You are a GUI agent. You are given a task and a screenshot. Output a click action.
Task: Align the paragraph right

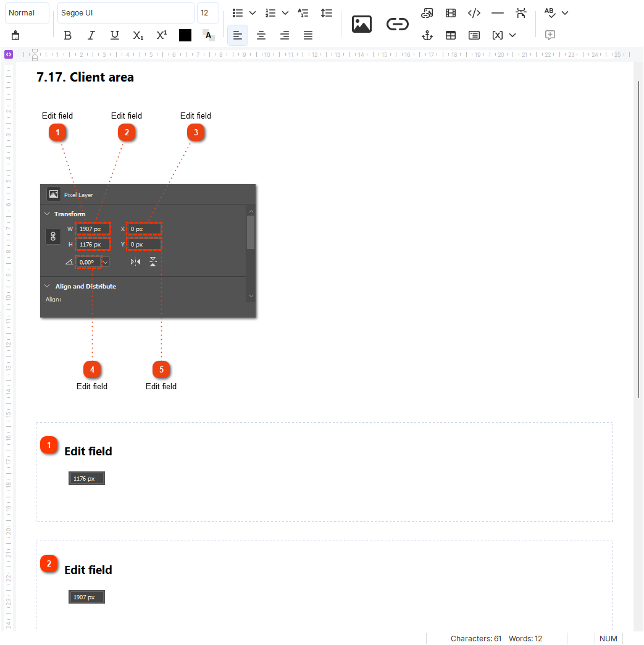285,35
